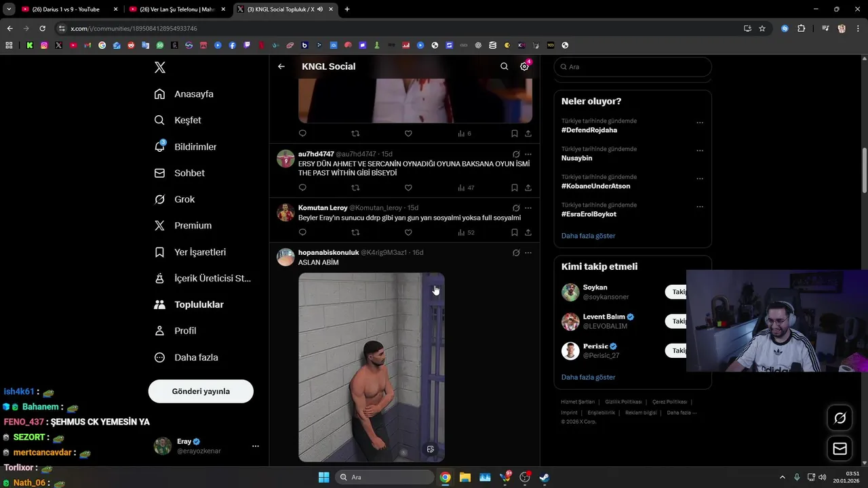Click the Gönderi yayınla button

pos(201,391)
